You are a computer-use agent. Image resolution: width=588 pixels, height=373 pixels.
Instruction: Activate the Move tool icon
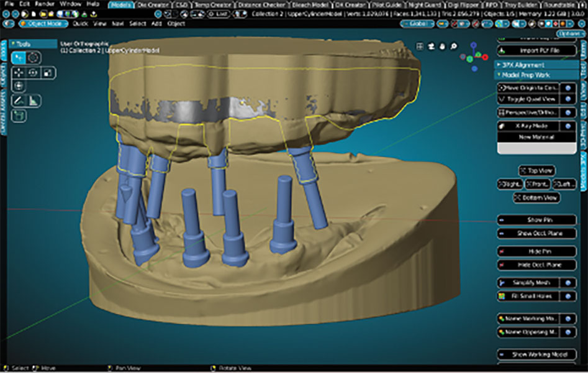coord(19,73)
